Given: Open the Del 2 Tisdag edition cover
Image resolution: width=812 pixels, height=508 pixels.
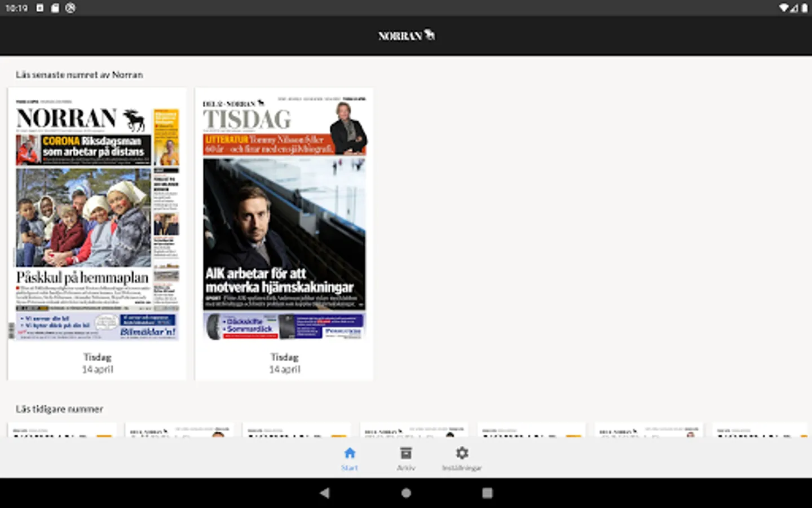Looking at the screenshot, I should coord(284,219).
